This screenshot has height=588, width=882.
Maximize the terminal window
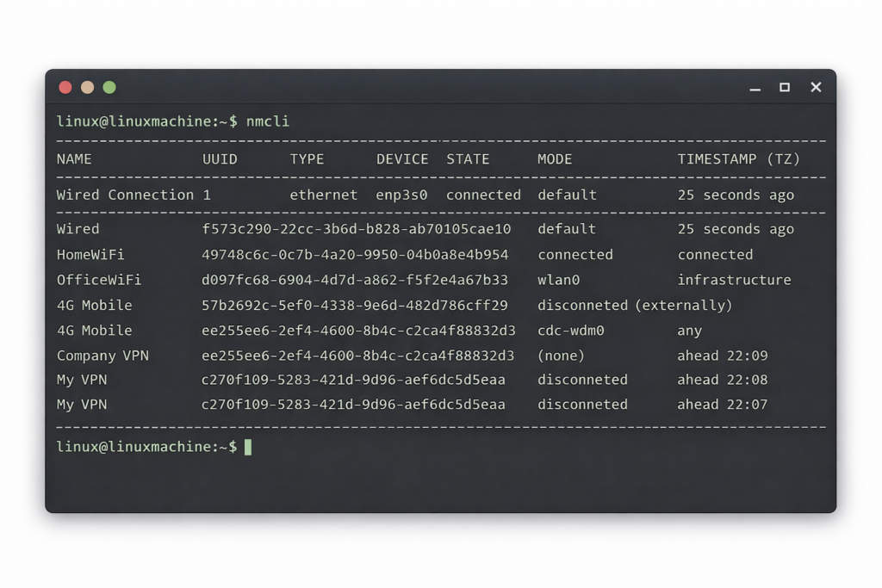pyautogui.click(x=785, y=87)
